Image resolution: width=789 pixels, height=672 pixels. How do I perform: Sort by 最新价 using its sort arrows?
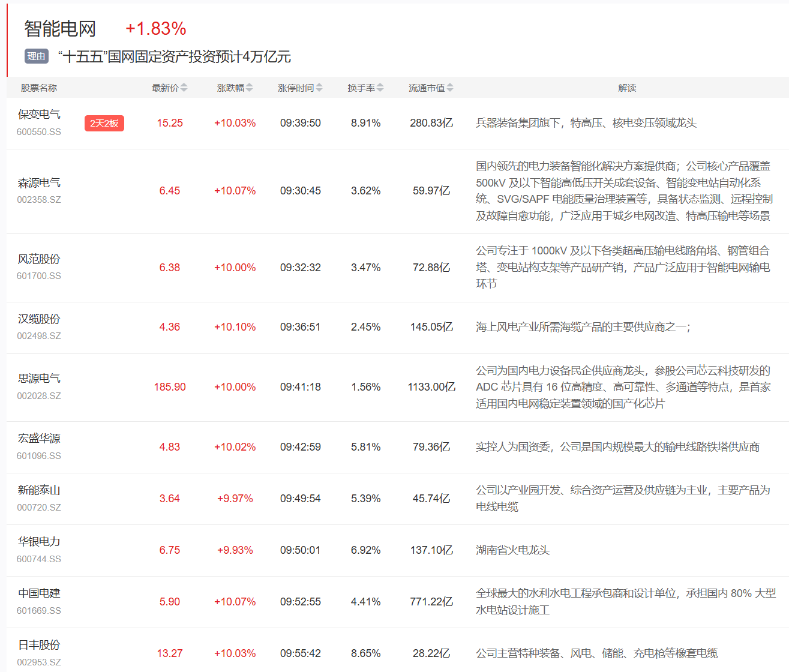(x=184, y=88)
